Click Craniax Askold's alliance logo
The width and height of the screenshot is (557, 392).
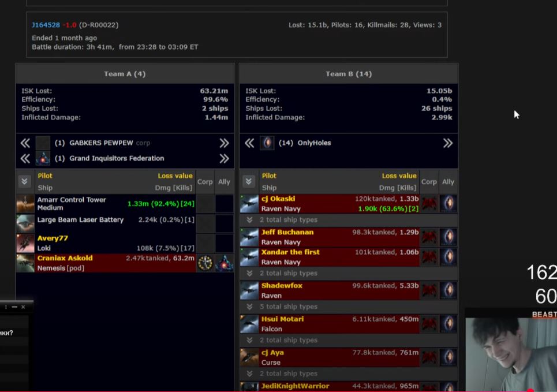click(225, 263)
